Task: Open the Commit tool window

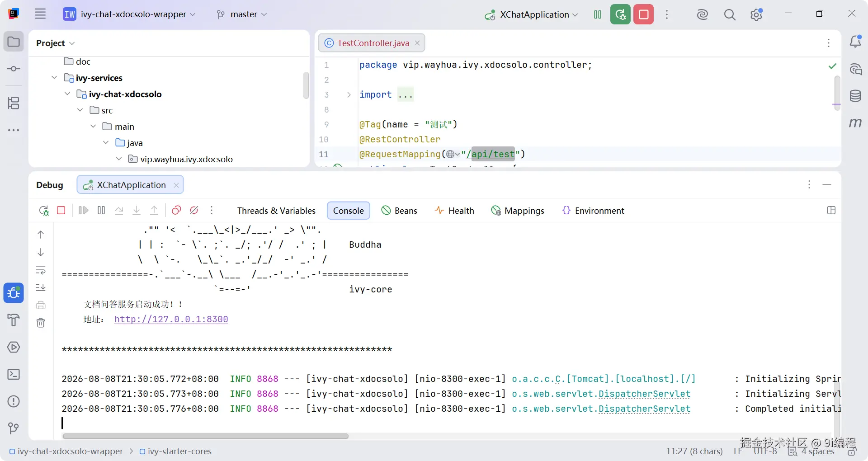Action: 14,69
